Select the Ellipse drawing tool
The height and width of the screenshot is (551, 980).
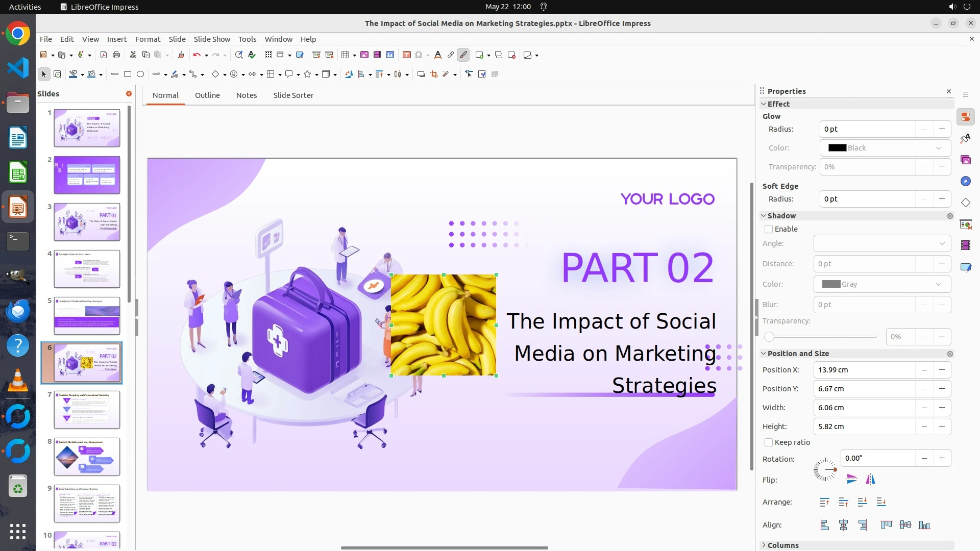[x=140, y=74]
